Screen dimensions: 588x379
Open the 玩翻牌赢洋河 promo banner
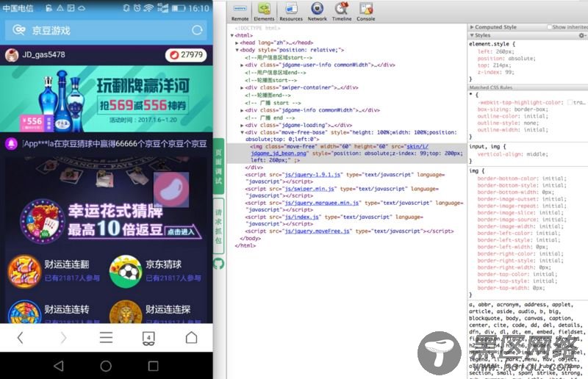coord(106,99)
